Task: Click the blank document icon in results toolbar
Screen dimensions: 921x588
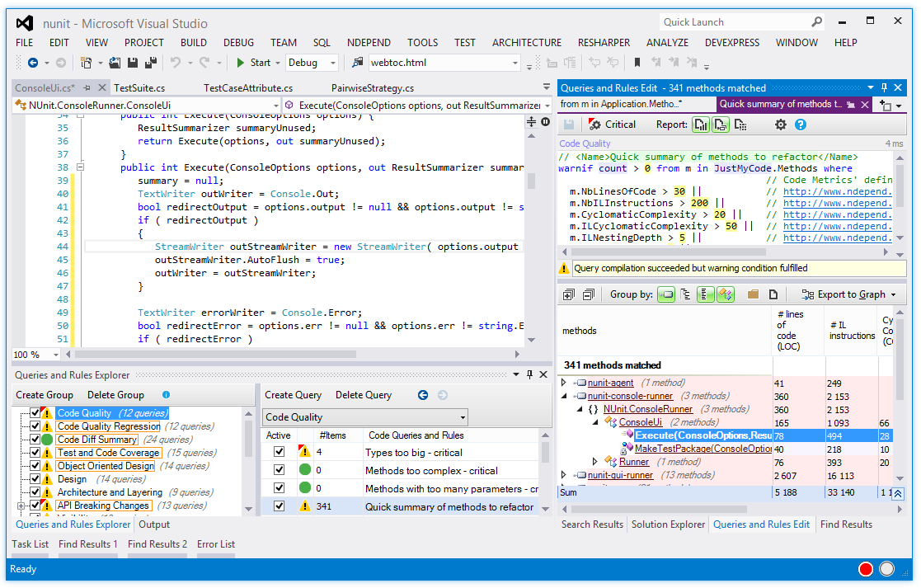Action: tap(773, 294)
